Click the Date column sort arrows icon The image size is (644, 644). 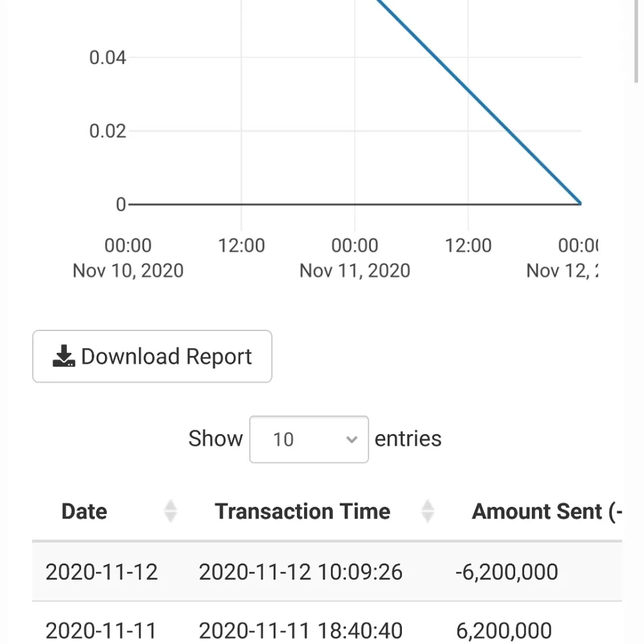tap(170, 511)
